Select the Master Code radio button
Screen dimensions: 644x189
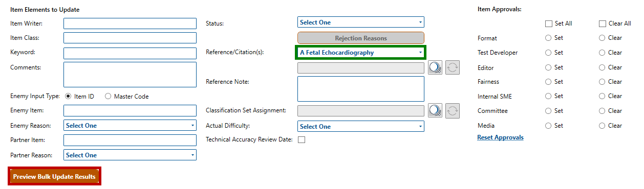[x=108, y=96]
